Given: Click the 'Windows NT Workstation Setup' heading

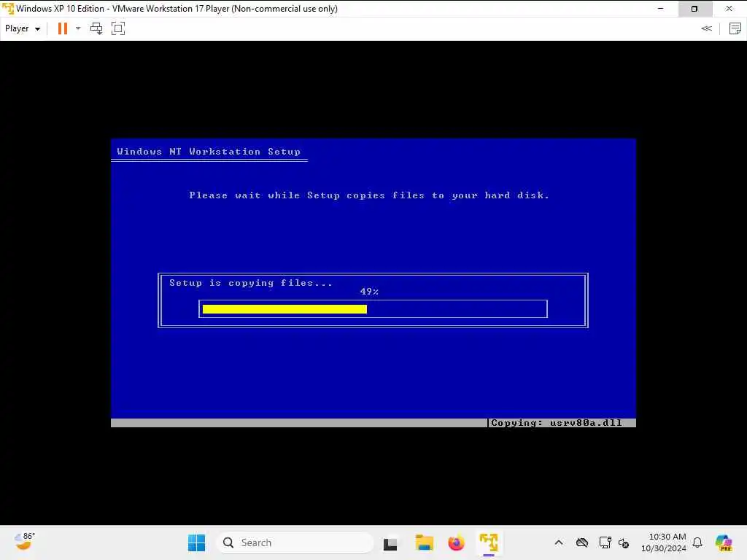Looking at the screenshot, I should tap(209, 152).
